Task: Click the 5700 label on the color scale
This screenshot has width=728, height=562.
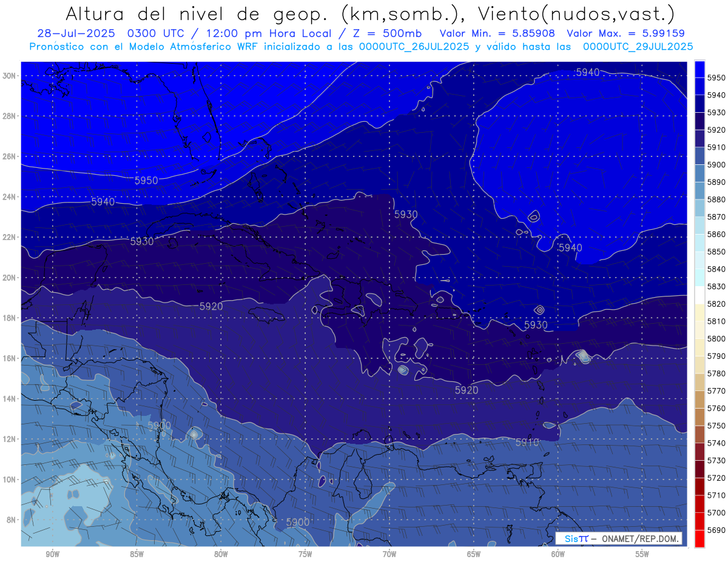Action: point(716,513)
